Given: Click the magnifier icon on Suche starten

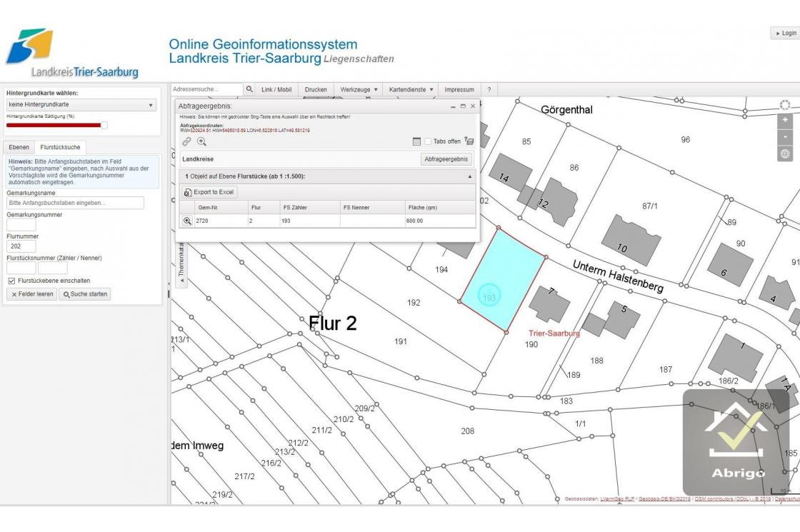Looking at the screenshot, I should coord(66,294).
